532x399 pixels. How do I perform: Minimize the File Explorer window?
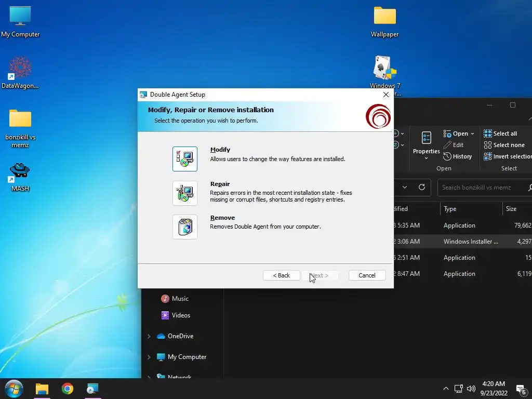point(489,105)
